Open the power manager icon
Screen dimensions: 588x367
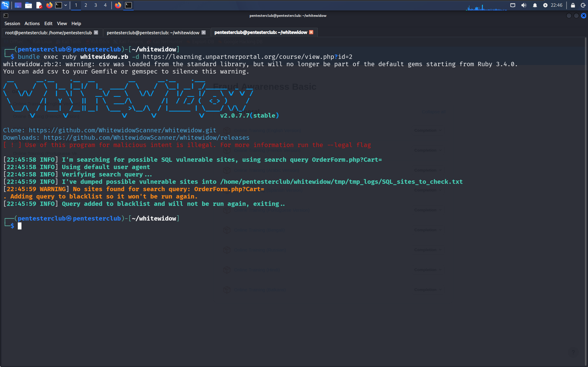pyautogui.click(x=545, y=5)
